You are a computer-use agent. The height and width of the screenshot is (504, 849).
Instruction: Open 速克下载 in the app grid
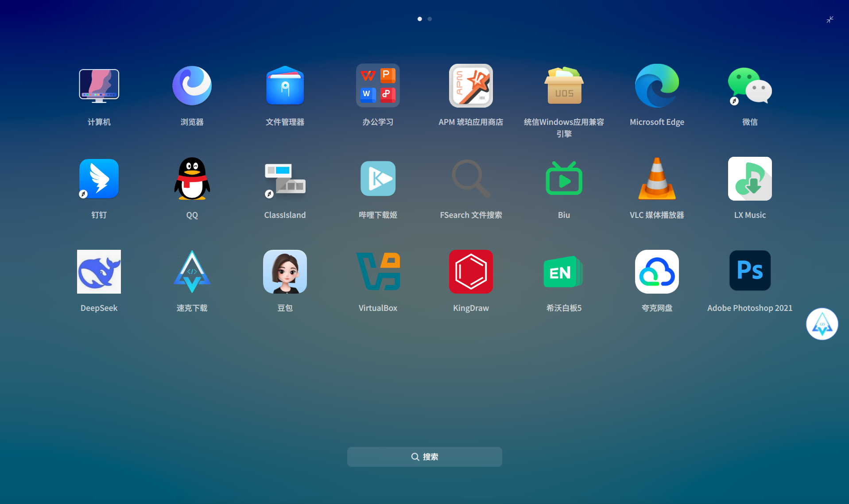pyautogui.click(x=192, y=271)
